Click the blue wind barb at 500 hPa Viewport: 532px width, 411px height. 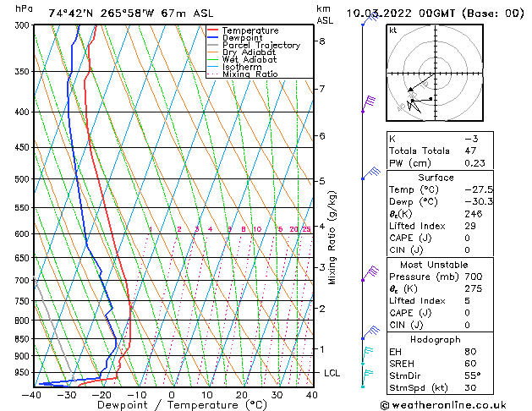coord(370,173)
